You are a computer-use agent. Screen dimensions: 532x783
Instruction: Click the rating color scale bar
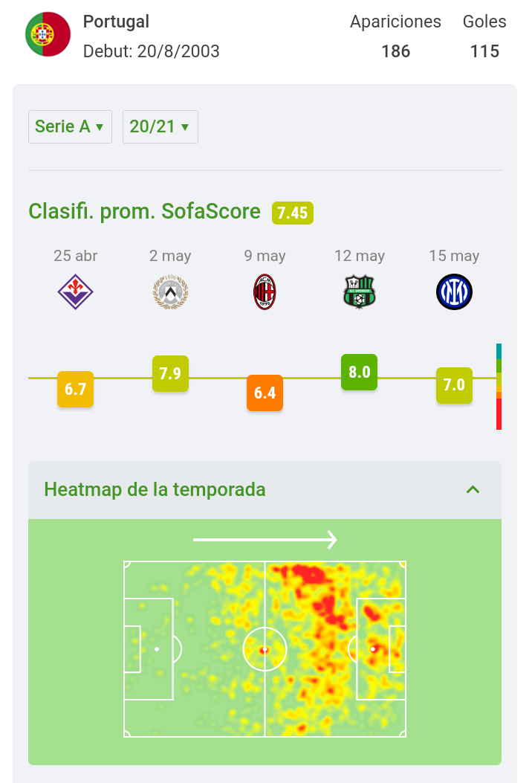pos(499,387)
